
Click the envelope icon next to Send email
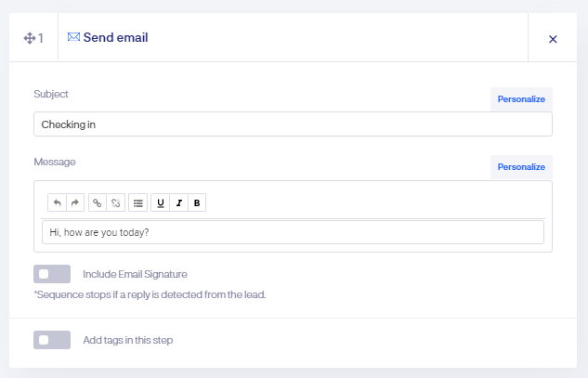pos(74,37)
